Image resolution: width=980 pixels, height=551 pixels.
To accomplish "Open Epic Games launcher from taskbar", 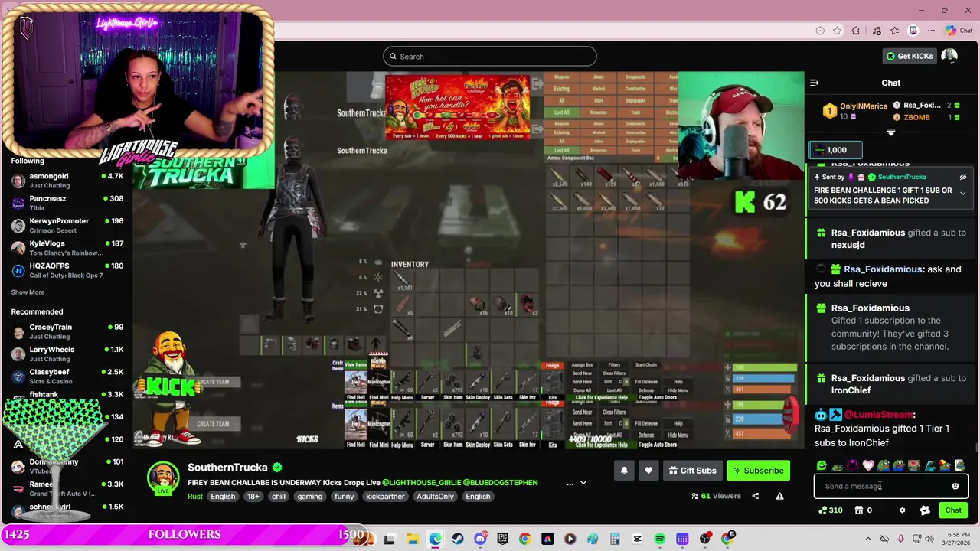I will [x=502, y=539].
